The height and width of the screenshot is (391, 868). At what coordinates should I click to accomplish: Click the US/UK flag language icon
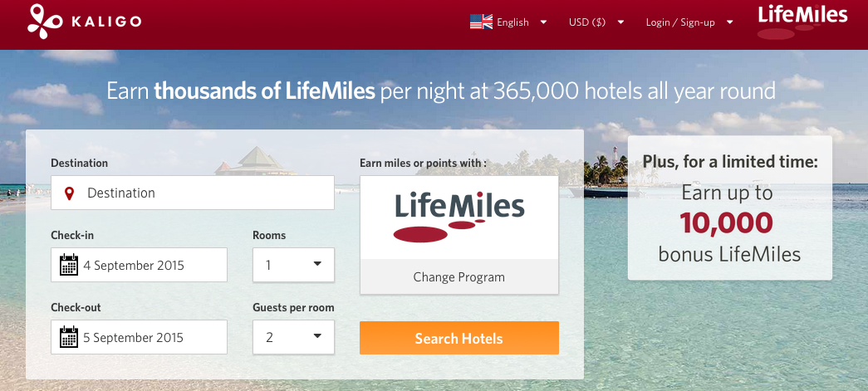pyautogui.click(x=481, y=22)
